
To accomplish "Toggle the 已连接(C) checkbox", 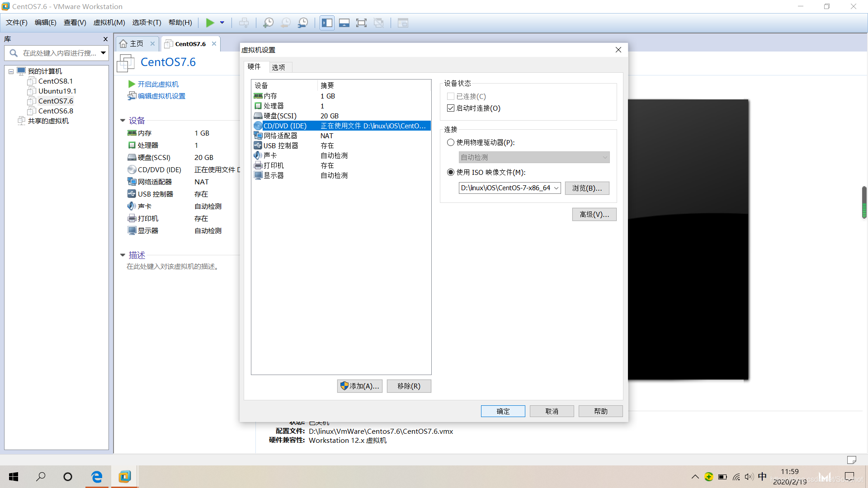I will coord(451,97).
